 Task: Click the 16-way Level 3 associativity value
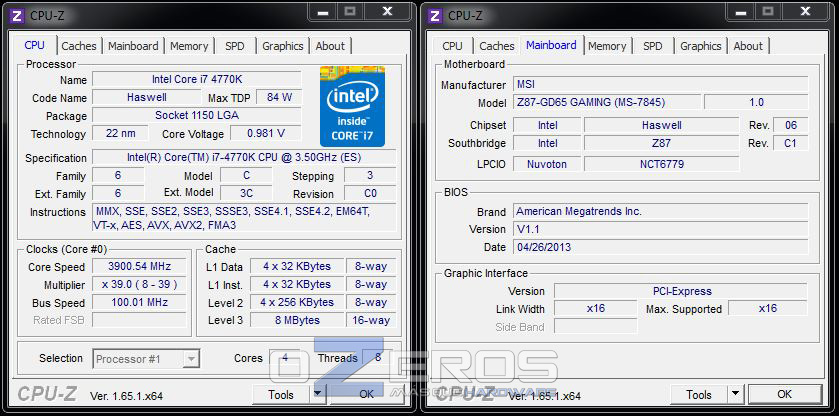point(371,320)
